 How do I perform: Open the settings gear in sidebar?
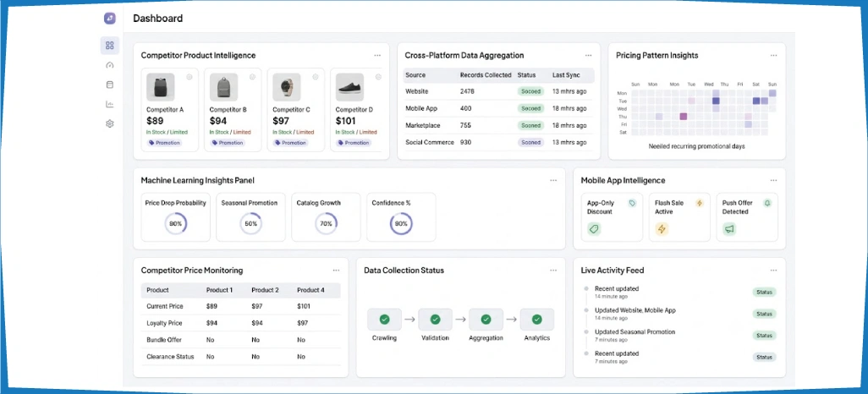110,124
